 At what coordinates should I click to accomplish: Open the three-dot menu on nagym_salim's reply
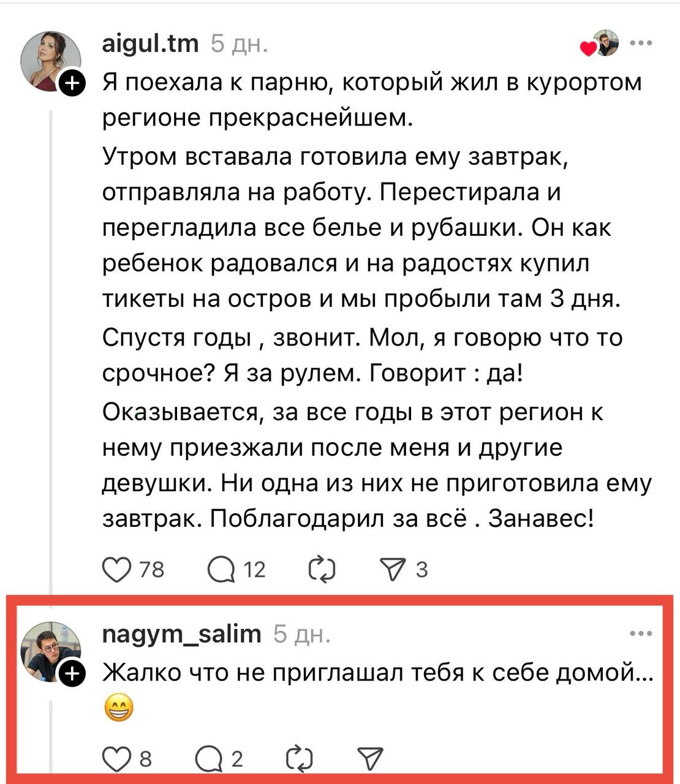[x=641, y=634]
